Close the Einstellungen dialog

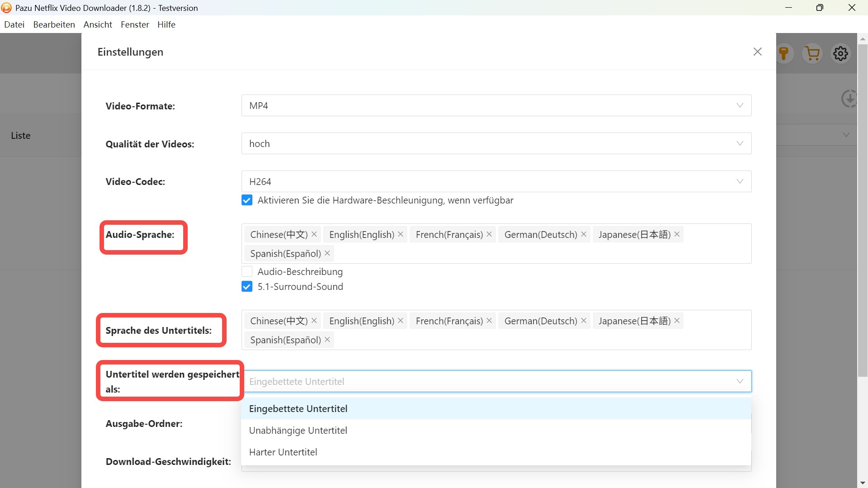[x=757, y=52]
